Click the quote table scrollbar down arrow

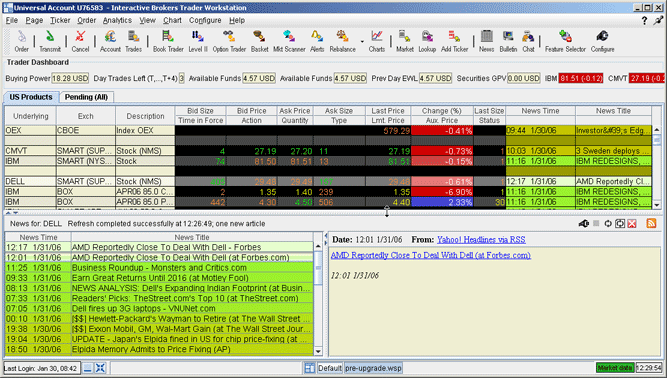pyautogui.click(x=657, y=205)
